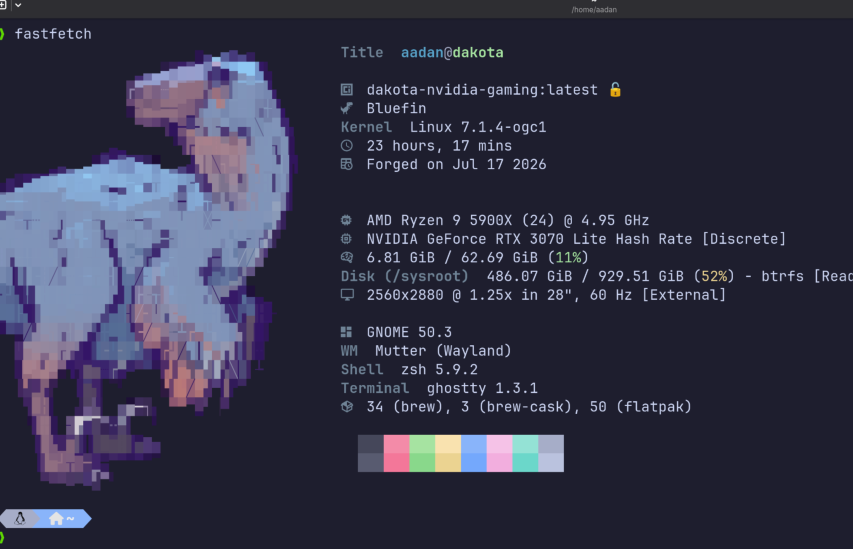Click the memory icon beside 6.81 GiB

tap(347, 257)
